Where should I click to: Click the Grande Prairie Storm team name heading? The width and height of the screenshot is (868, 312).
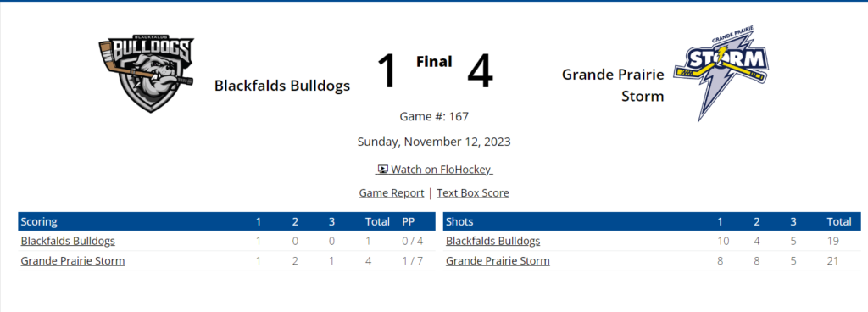613,85
